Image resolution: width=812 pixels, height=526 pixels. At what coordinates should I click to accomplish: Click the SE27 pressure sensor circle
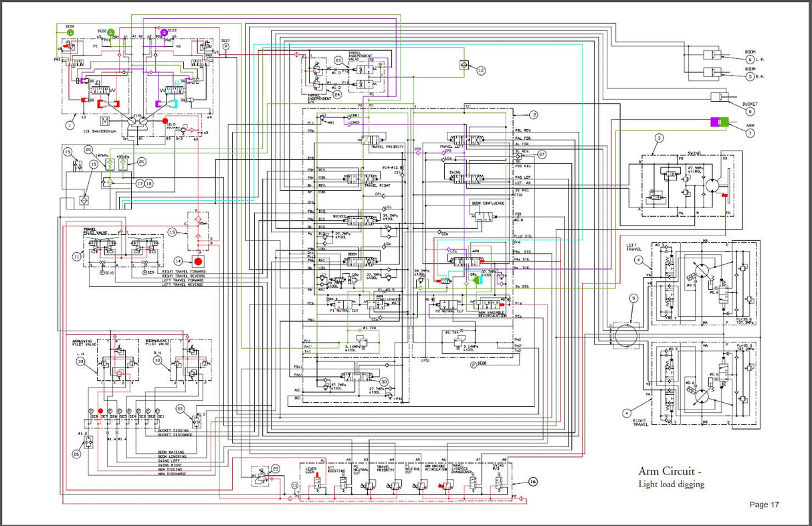click(226, 46)
